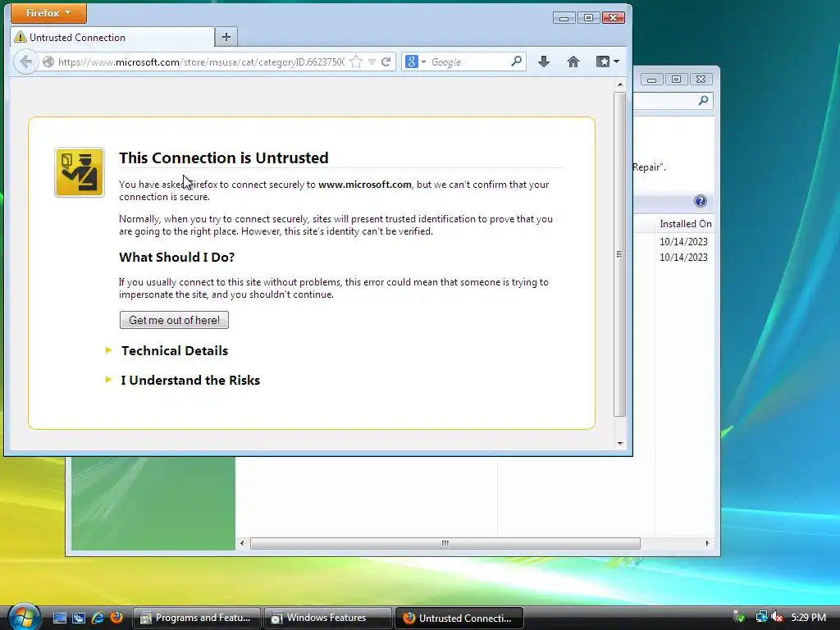The width and height of the screenshot is (840, 630).
Task: Click the horizontal scrollbar thumb
Action: pos(445,543)
